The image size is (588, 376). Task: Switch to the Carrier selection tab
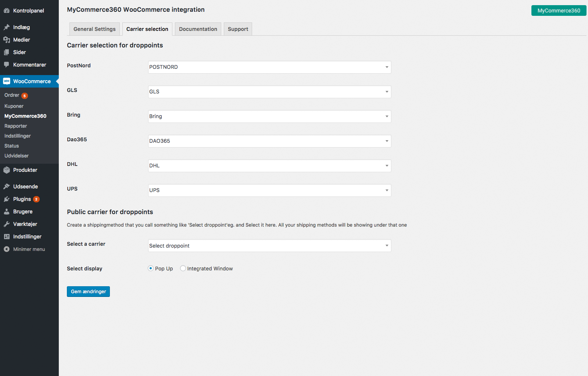tap(147, 29)
